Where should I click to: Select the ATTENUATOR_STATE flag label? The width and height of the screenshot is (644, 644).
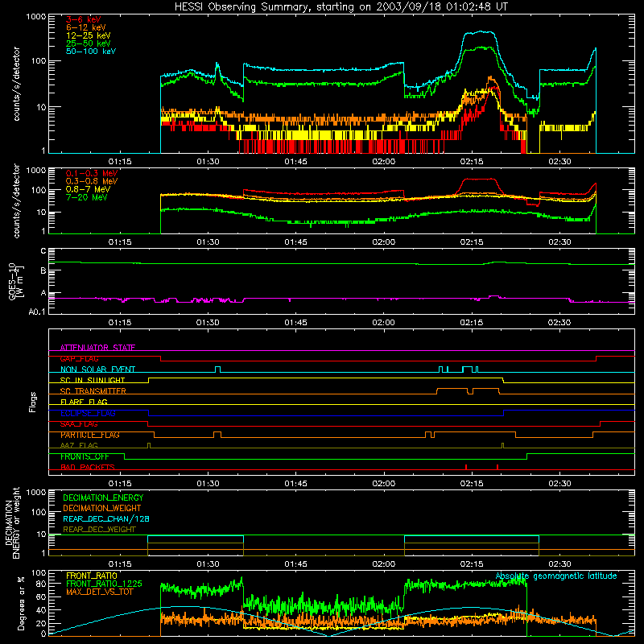97,348
